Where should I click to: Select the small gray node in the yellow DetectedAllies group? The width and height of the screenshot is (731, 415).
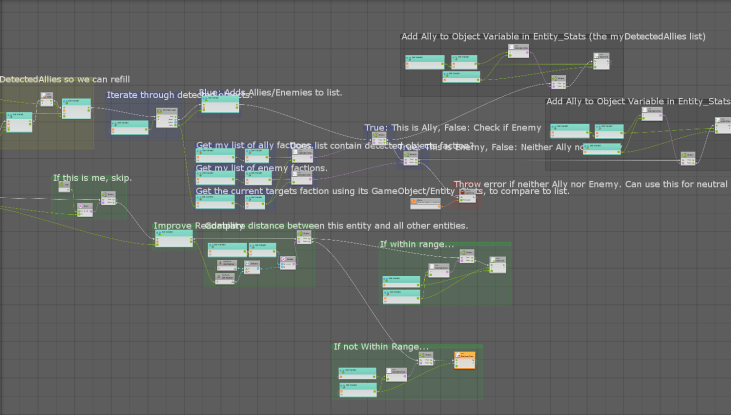coord(47,99)
